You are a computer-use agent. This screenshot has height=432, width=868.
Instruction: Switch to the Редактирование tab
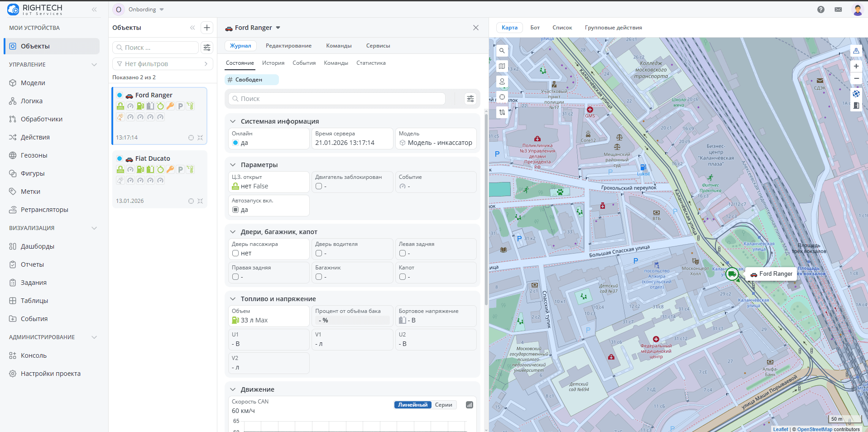pyautogui.click(x=288, y=46)
